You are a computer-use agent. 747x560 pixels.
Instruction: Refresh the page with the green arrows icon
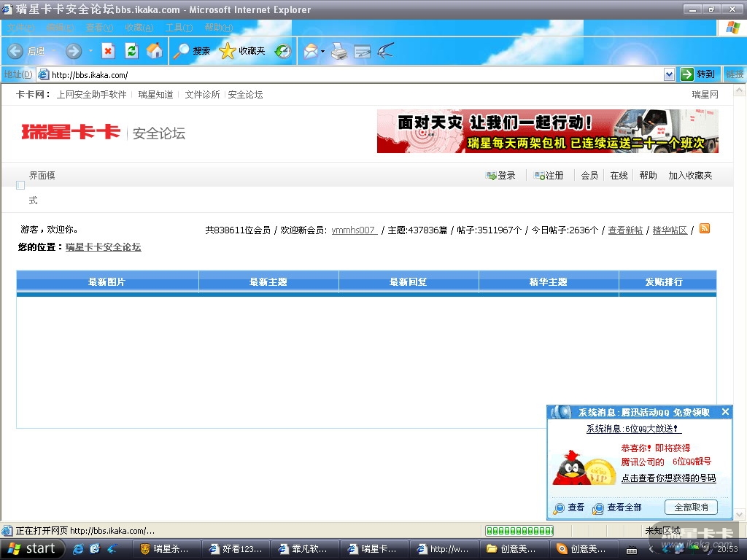coord(132,51)
